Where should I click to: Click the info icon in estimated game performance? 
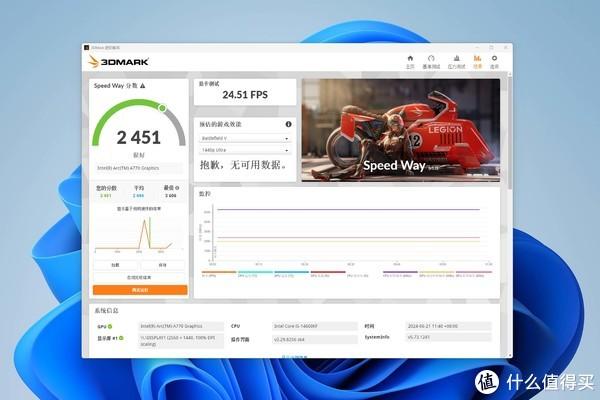coord(289,124)
